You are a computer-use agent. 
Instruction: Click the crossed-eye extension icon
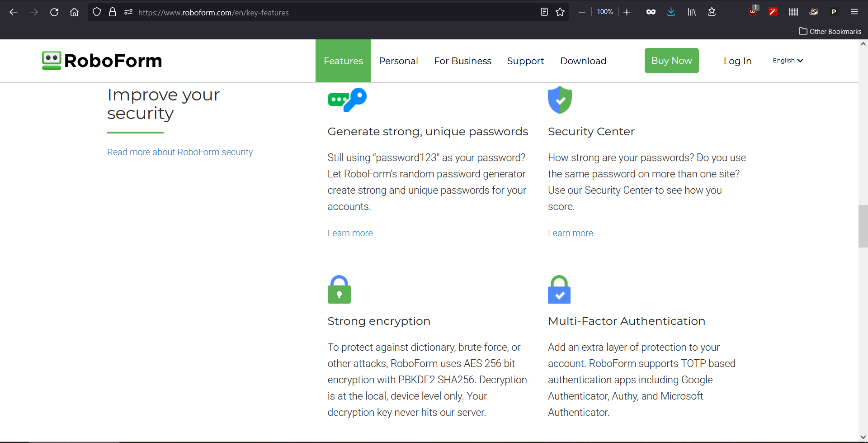pos(814,12)
